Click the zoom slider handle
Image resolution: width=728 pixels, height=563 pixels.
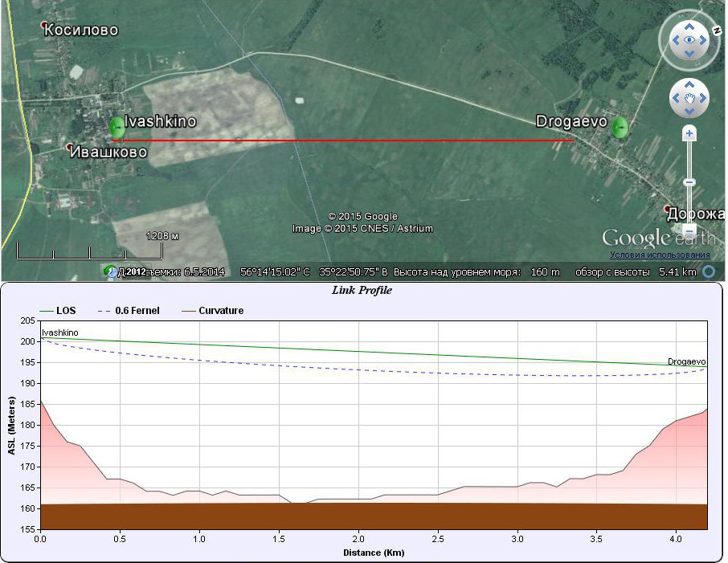[x=689, y=182]
